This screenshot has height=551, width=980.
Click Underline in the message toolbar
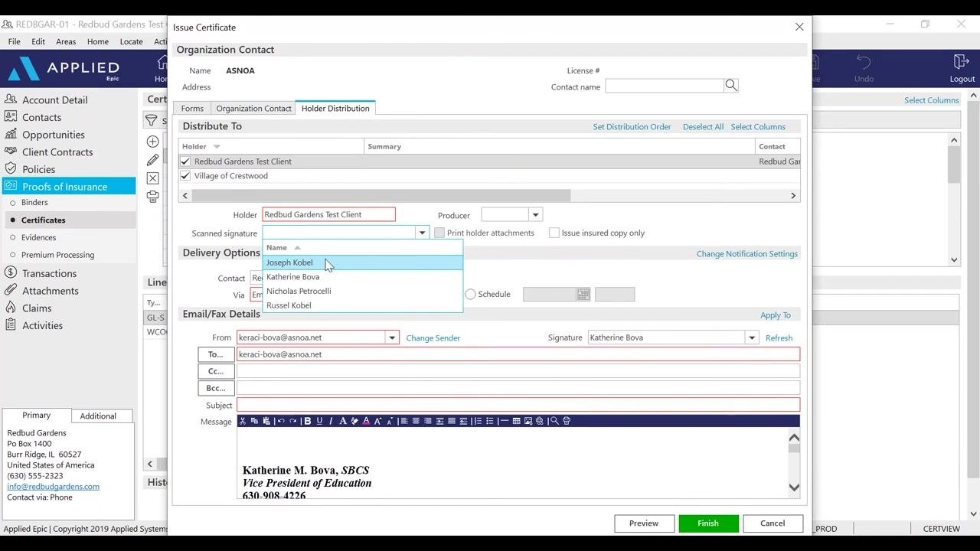tap(319, 421)
